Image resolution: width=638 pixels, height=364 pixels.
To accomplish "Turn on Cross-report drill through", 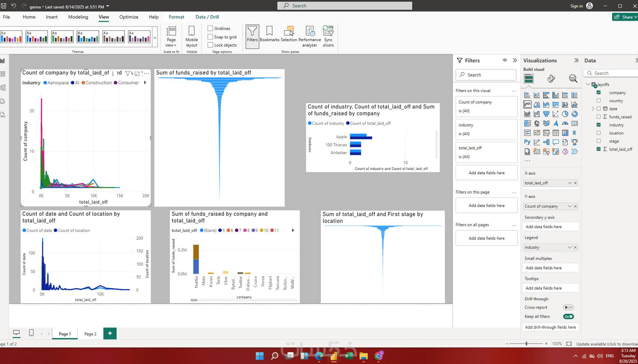I will point(569,307).
